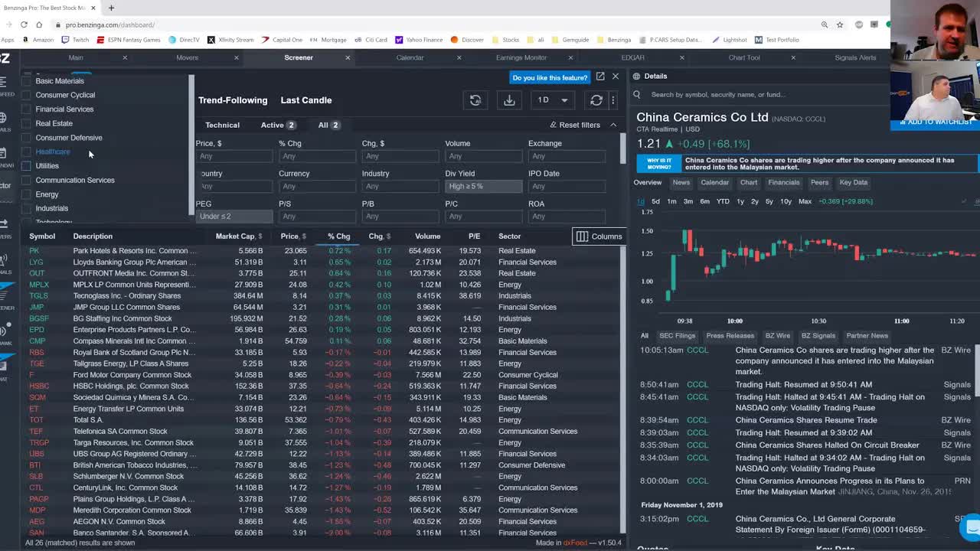Open the Key Data tab in Details
This screenshot has height=551, width=980.
coord(853,183)
